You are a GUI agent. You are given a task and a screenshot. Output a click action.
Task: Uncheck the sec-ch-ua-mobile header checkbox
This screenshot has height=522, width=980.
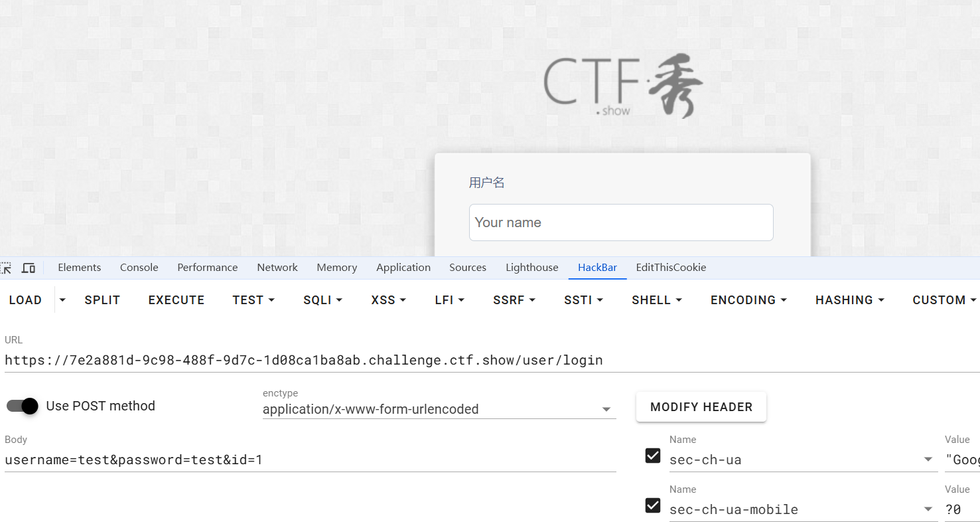tap(653, 505)
